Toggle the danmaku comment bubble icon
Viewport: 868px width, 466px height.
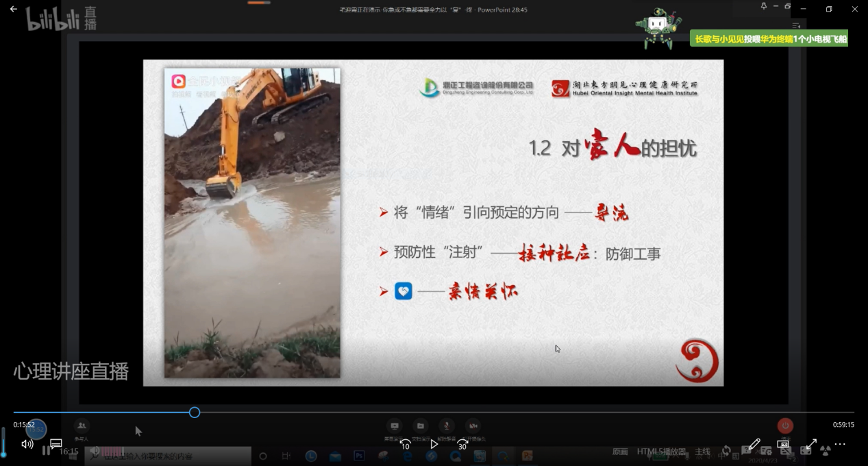pos(56,444)
